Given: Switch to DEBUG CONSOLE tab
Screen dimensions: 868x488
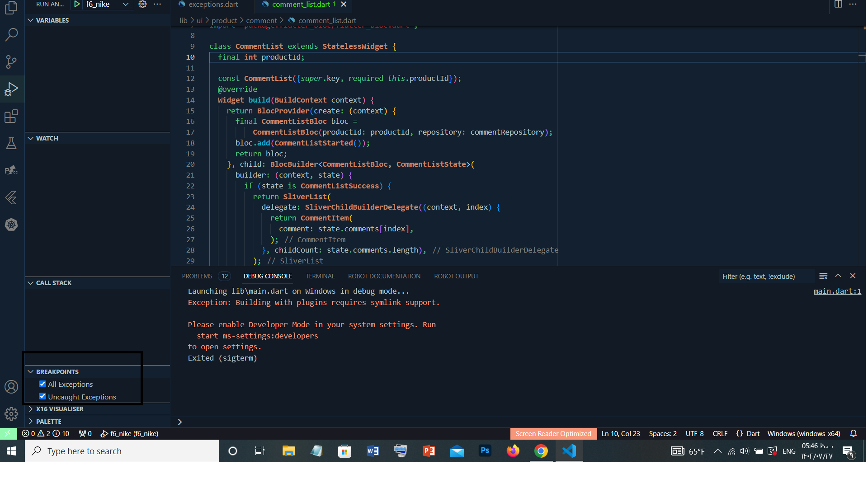Looking at the screenshot, I should tap(268, 276).
